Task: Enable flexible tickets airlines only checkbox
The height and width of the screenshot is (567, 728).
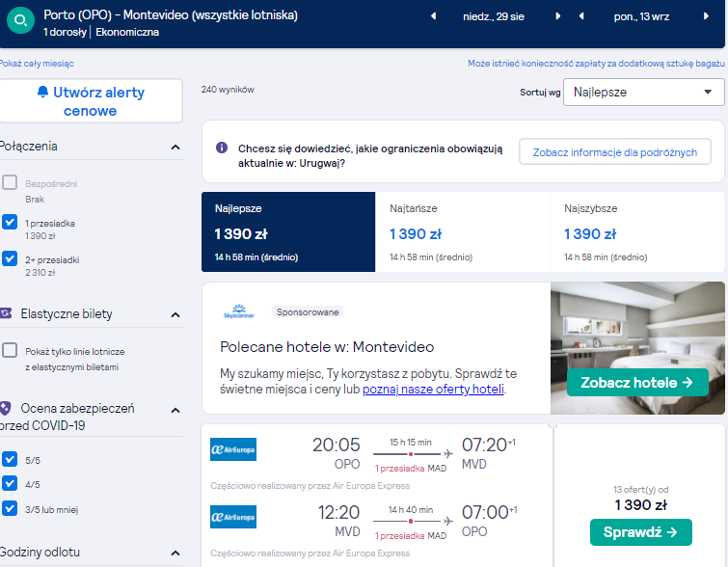Action: [10, 350]
